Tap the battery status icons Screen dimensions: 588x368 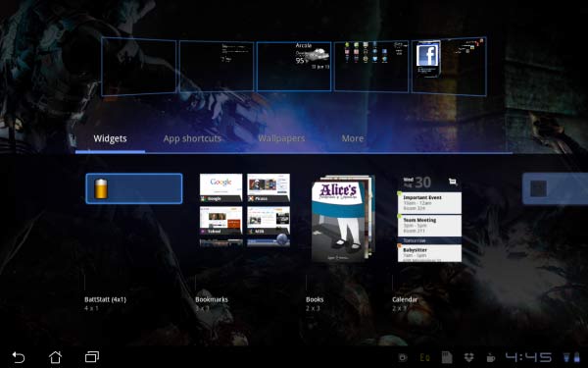[x=571, y=357]
